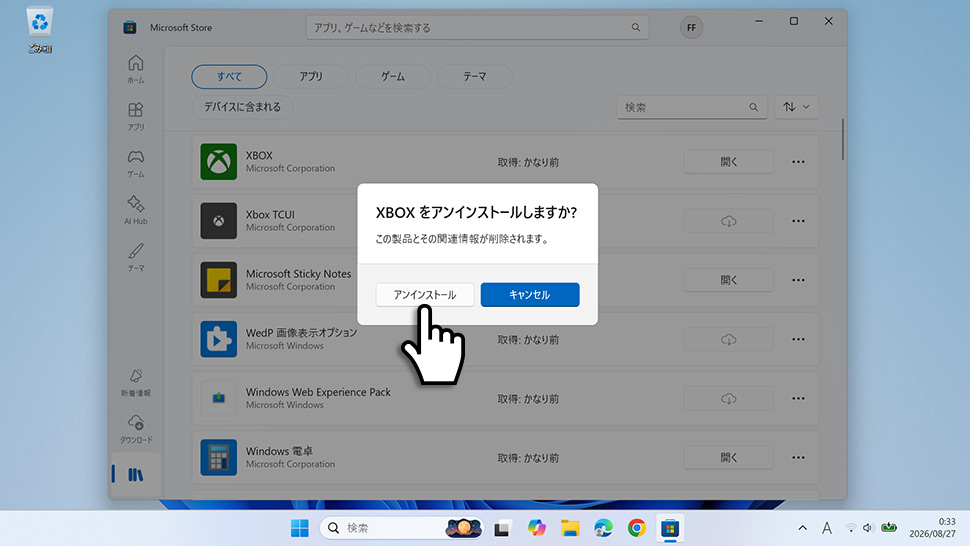The image size is (970, 546).
Task: Open Task View on taskbar
Action: click(x=502, y=528)
